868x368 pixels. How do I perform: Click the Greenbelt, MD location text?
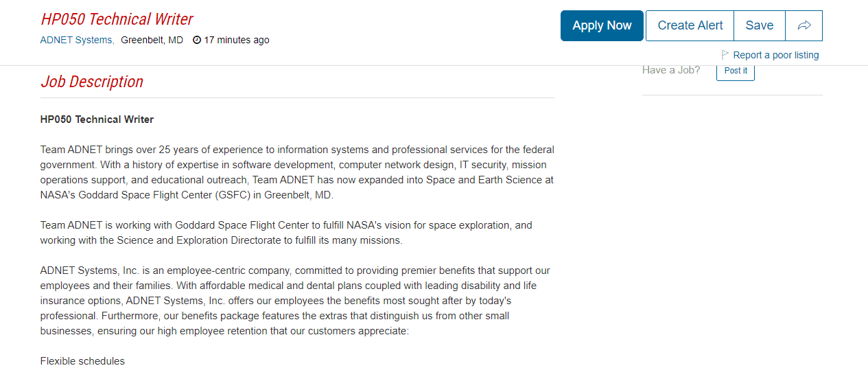coord(152,41)
